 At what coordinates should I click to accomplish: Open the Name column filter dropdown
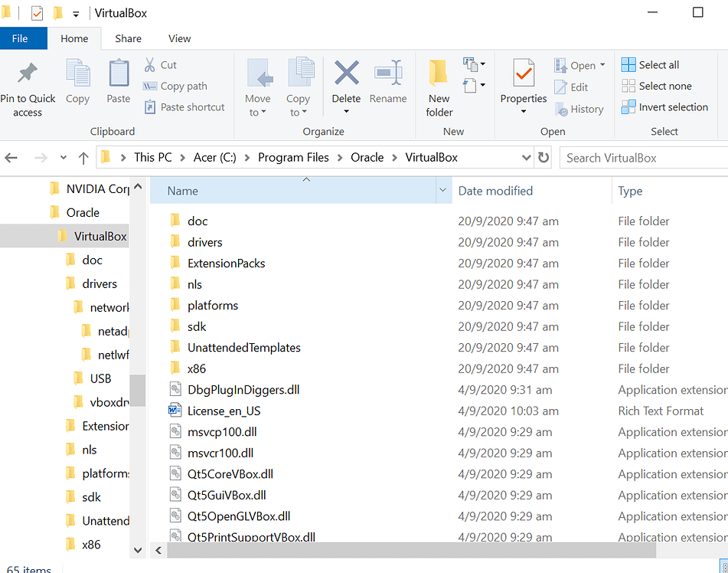click(442, 190)
